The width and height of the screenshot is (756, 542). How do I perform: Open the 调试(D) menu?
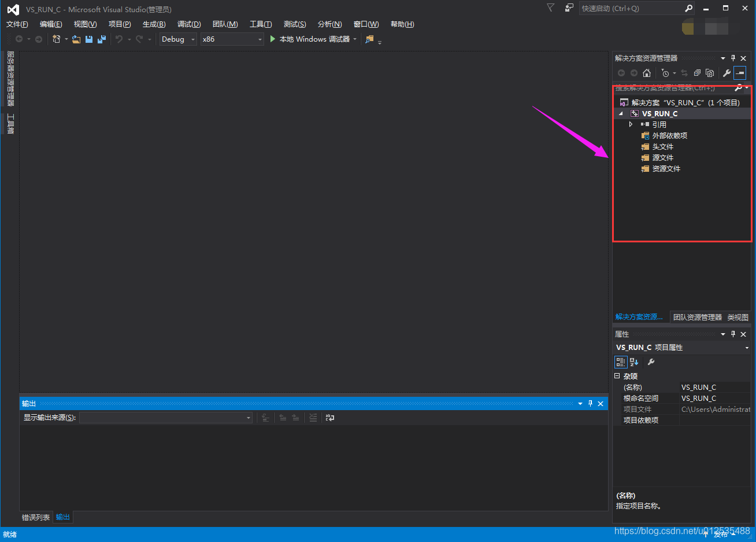[189, 24]
